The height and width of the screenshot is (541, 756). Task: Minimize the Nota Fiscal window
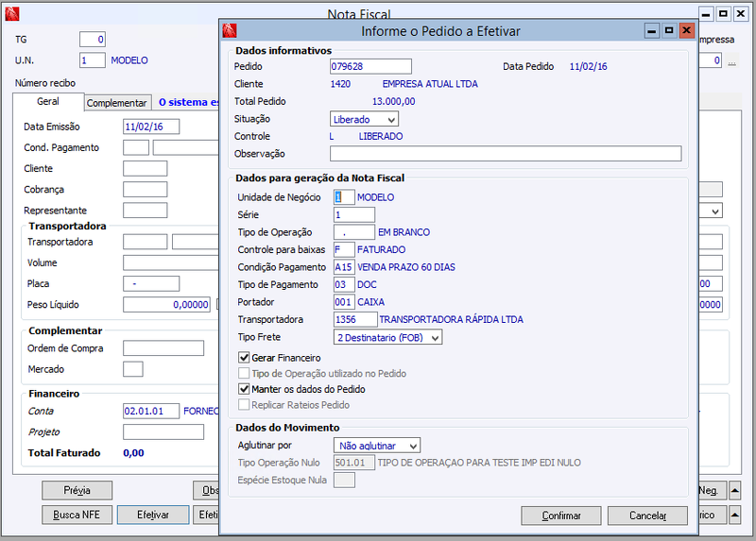click(x=706, y=14)
